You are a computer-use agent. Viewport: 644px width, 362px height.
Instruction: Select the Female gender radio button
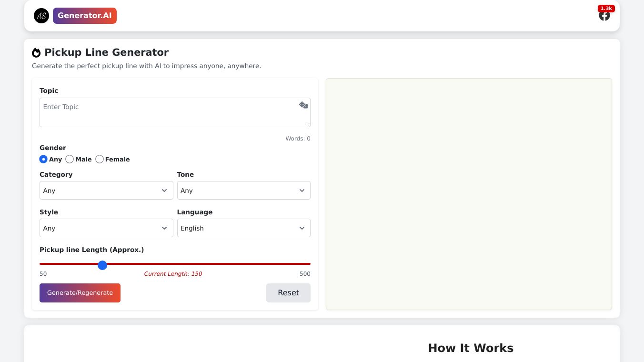tap(100, 159)
